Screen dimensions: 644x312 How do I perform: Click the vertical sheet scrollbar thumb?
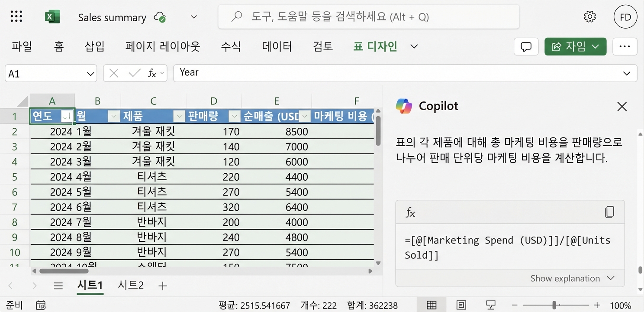click(x=378, y=130)
